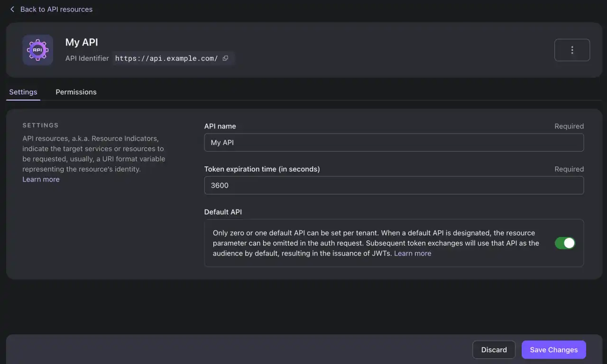Open the sidebar Learn more link
This screenshot has width=607, height=364.
(x=41, y=179)
